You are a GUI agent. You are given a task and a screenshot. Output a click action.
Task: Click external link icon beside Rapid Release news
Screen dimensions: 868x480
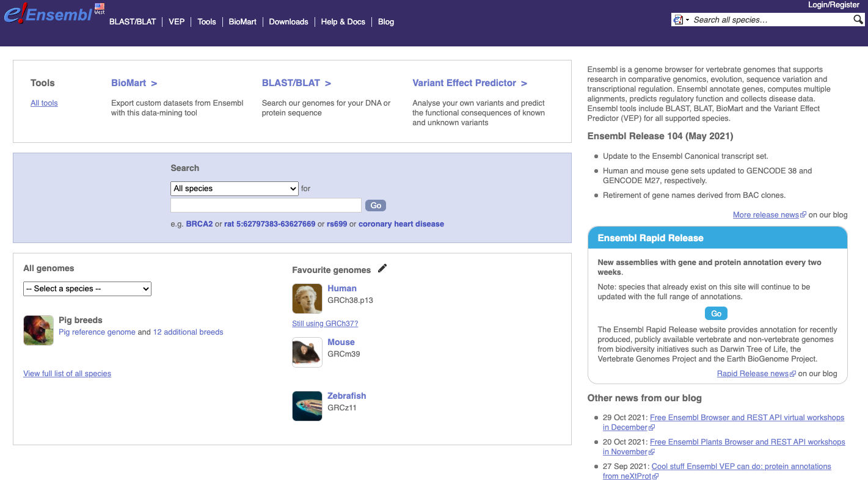click(x=793, y=374)
